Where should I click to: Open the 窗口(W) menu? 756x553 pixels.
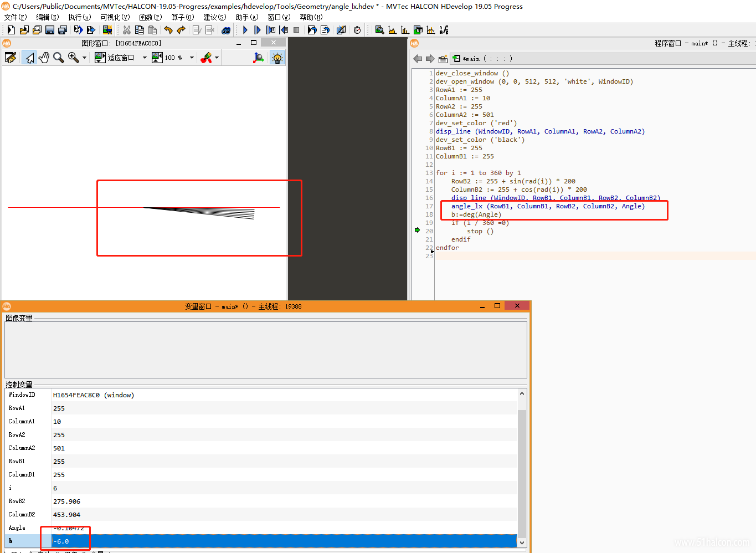(x=279, y=17)
